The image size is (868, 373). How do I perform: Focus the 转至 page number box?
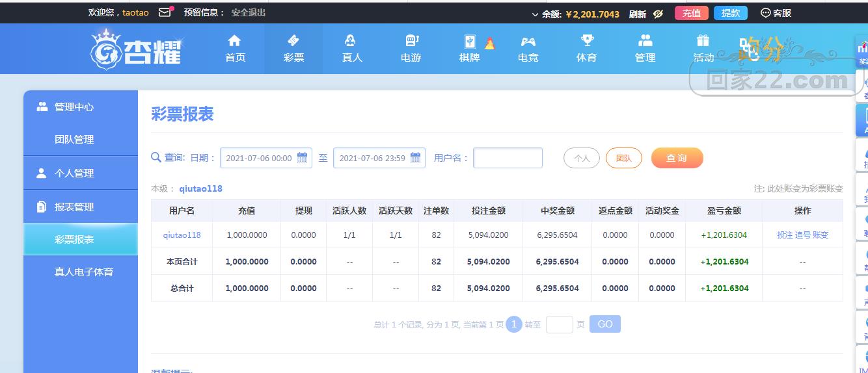(559, 324)
